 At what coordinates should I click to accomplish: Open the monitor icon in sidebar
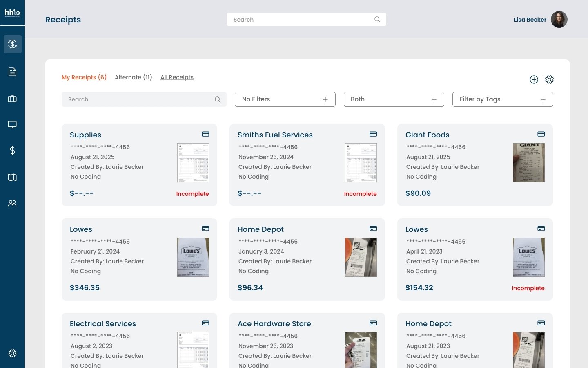[12, 125]
